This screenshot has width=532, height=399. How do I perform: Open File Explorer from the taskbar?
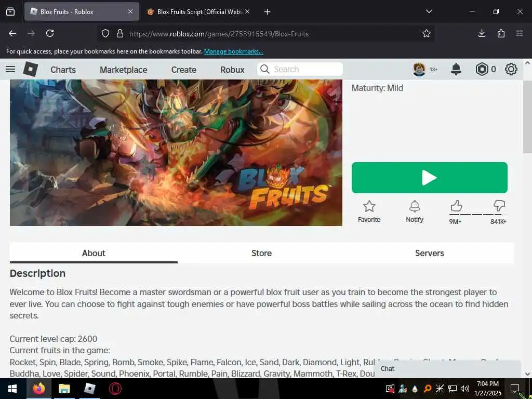(64, 389)
